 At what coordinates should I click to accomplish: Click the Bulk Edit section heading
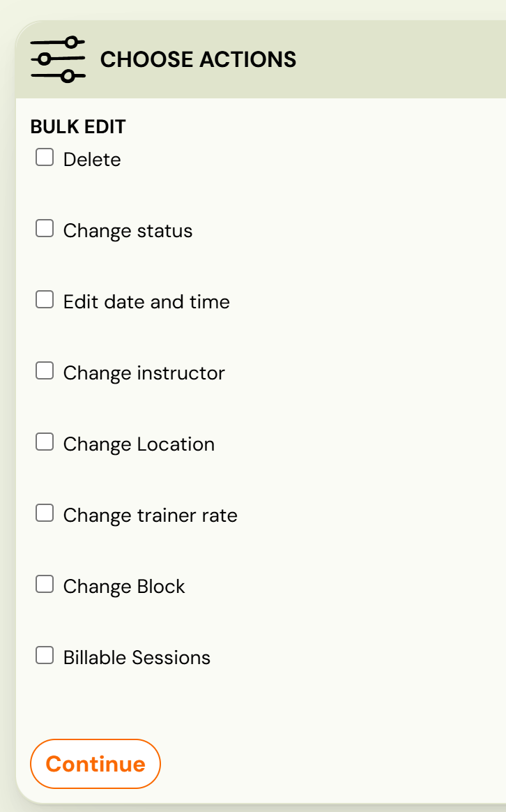[78, 127]
